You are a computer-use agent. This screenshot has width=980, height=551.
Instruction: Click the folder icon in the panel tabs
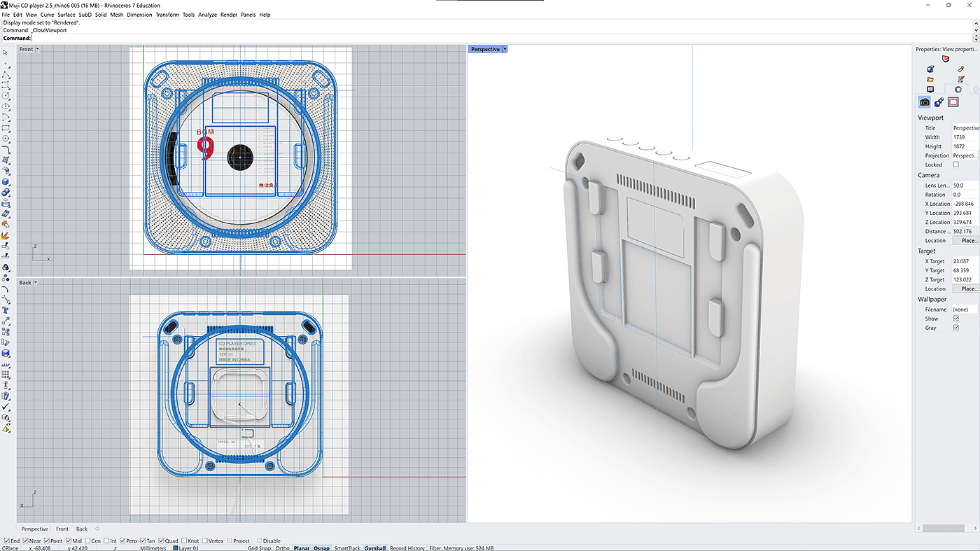point(930,79)
